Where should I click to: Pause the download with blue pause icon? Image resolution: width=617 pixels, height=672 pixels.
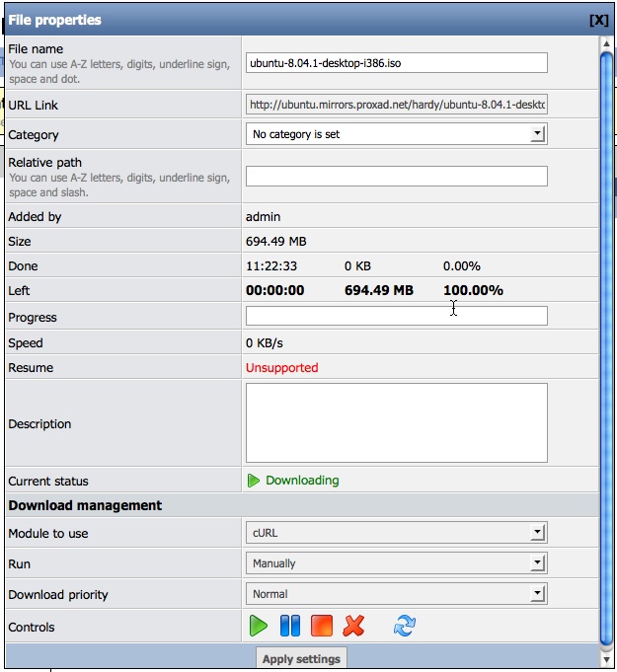[289, 627]
